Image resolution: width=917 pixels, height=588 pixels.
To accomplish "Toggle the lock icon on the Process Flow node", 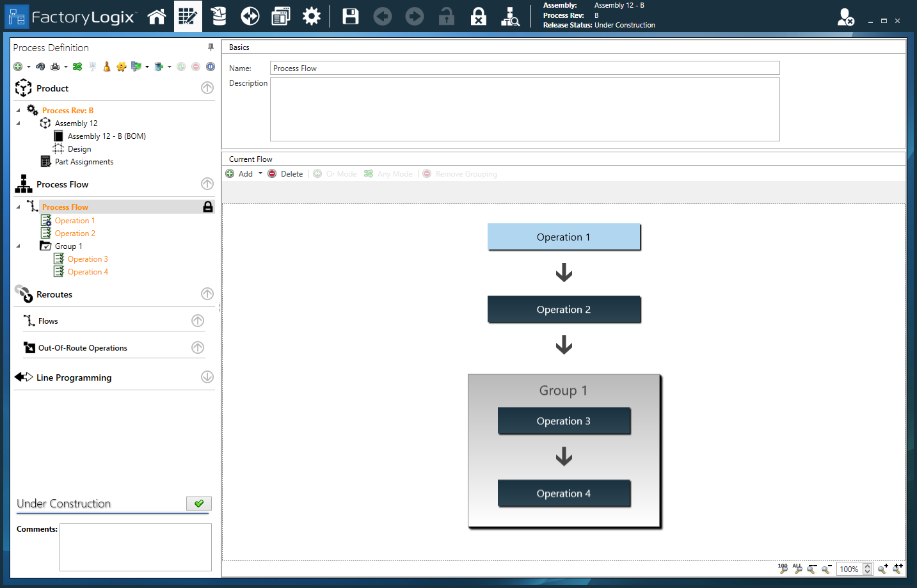I will click(208, 207).
